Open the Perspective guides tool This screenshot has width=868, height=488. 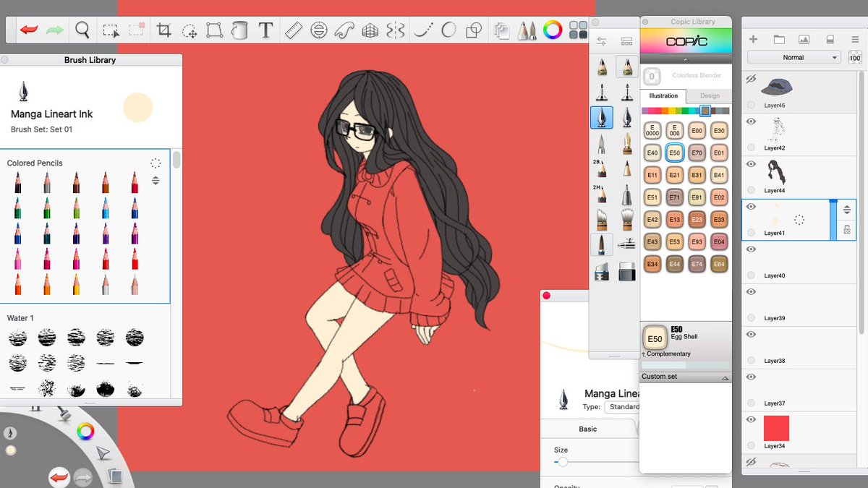(370, 30)
